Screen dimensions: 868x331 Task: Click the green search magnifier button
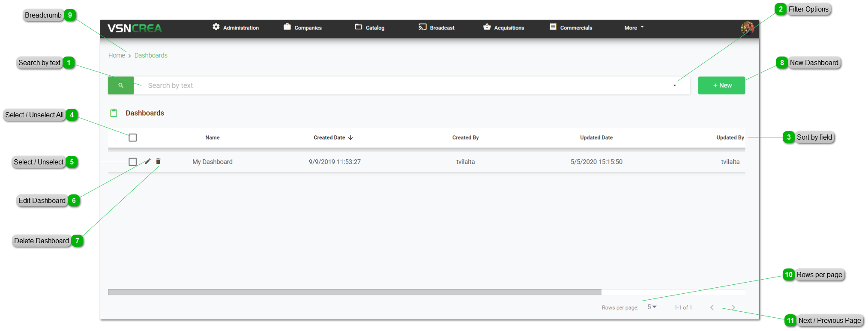121,86
